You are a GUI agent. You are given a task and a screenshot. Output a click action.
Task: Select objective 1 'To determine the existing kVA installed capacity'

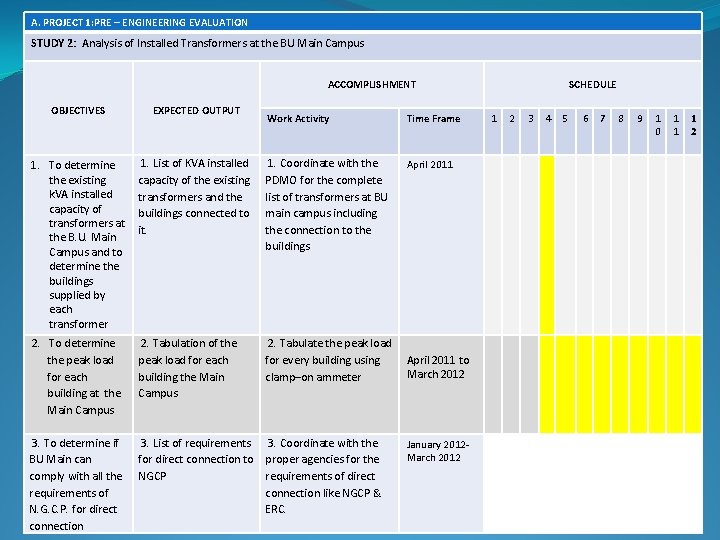click(x=78, y=244)
